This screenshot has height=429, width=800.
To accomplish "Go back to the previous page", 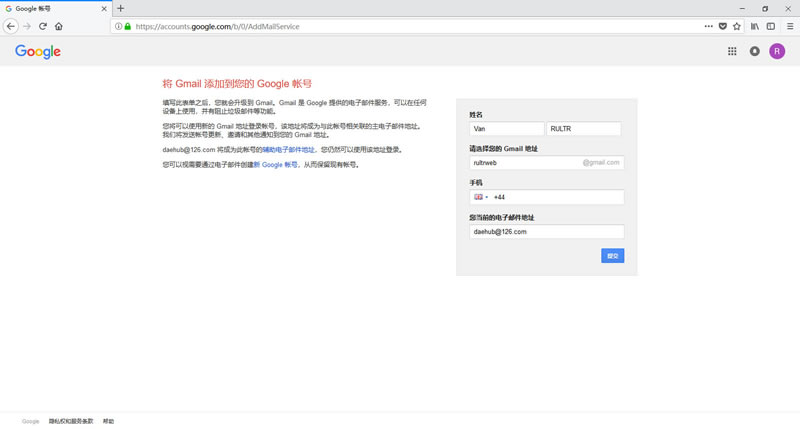I will 11,26.
